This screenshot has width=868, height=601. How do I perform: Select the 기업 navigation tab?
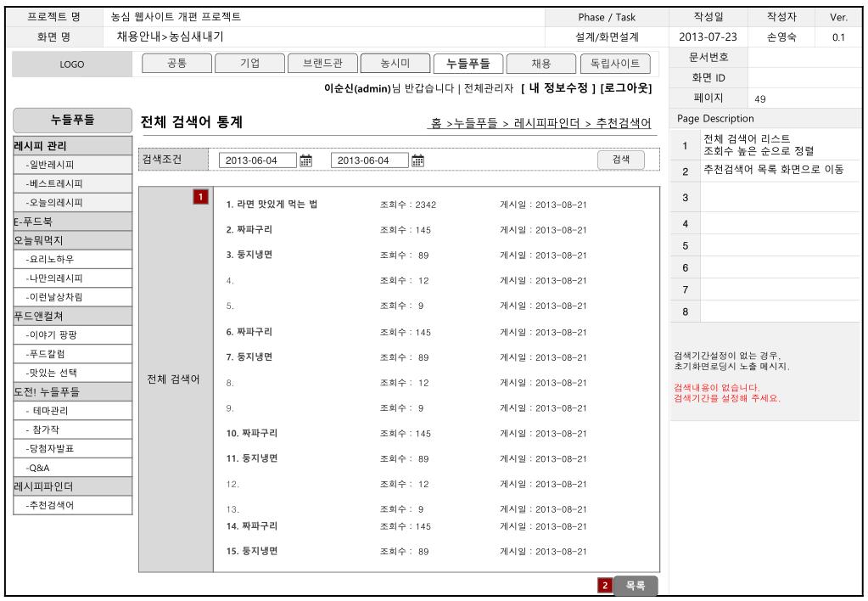[x=249, y=63]
